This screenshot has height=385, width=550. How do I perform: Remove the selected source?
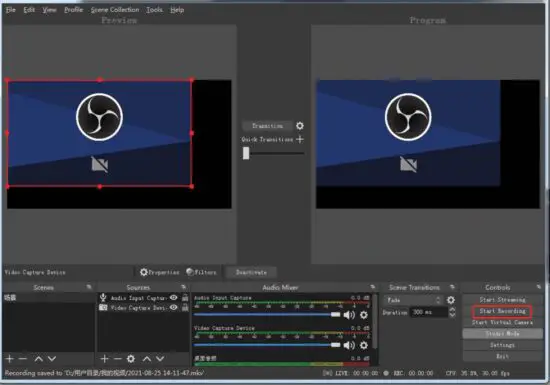coord(118,359)
